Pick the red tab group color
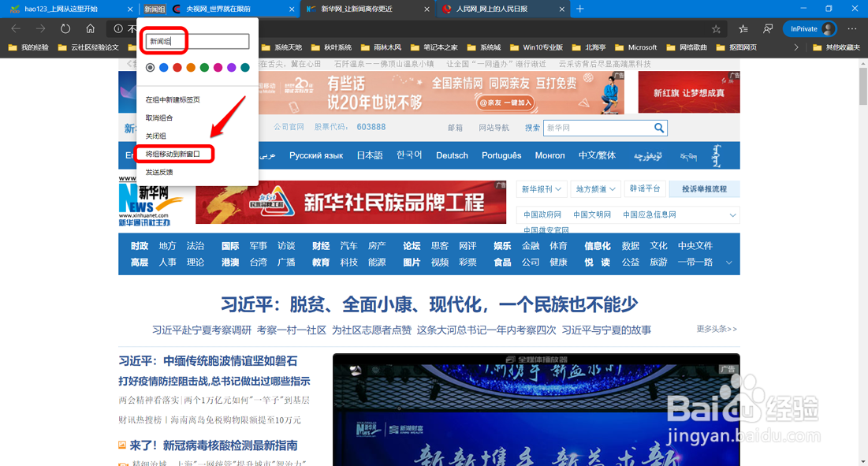The image size is (868, 466). pos(177,68)
